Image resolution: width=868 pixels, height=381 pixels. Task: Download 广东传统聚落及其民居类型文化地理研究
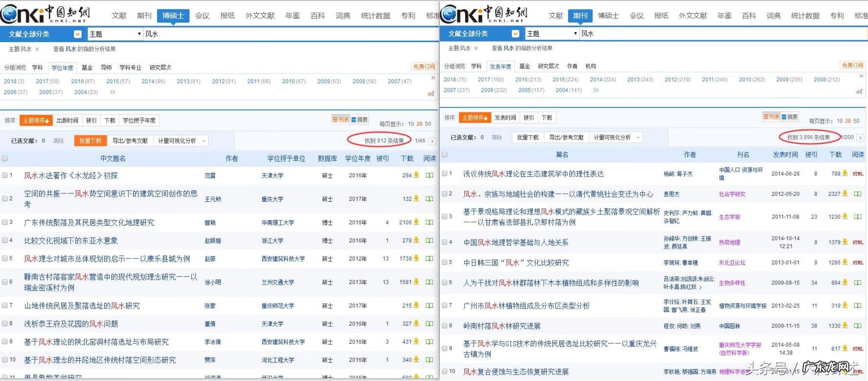(416, 222)
